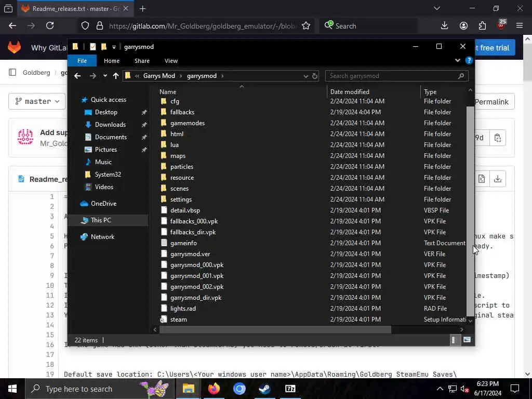
Task: Select Network in navigation pane
Action: (x=102, y=236)
